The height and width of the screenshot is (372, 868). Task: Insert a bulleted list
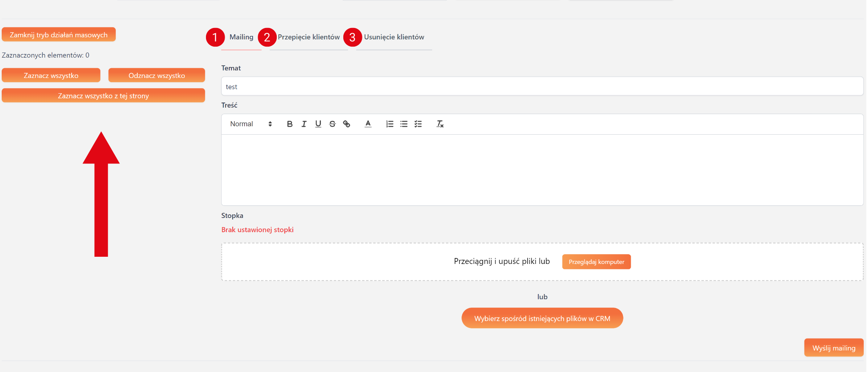pos(404,124)
